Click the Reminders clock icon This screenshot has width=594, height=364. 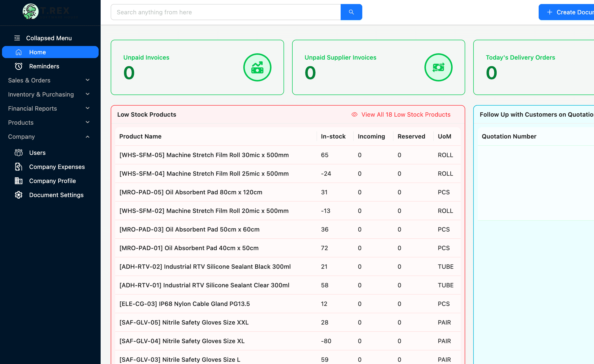tap(18, 66)
